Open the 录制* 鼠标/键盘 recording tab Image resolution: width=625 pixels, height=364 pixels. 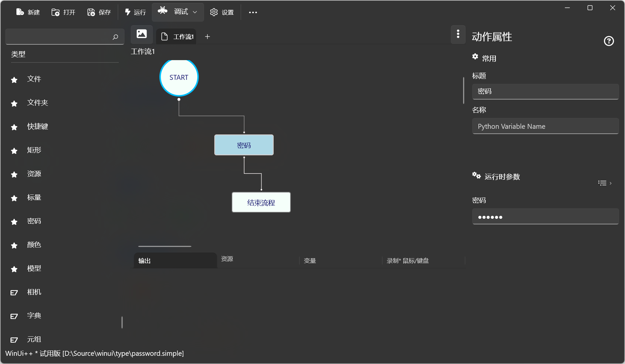(x=407, y=261)
